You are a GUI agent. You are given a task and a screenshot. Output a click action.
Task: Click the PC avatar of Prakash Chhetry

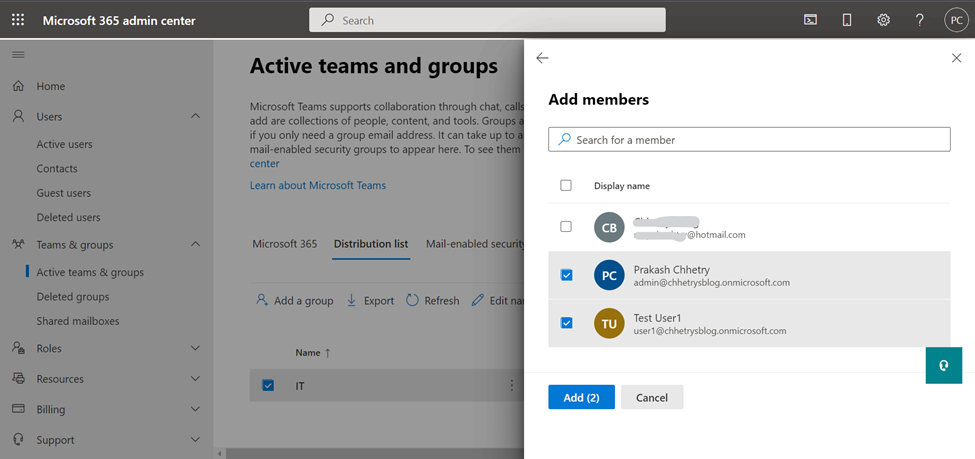tap(609, 276)
